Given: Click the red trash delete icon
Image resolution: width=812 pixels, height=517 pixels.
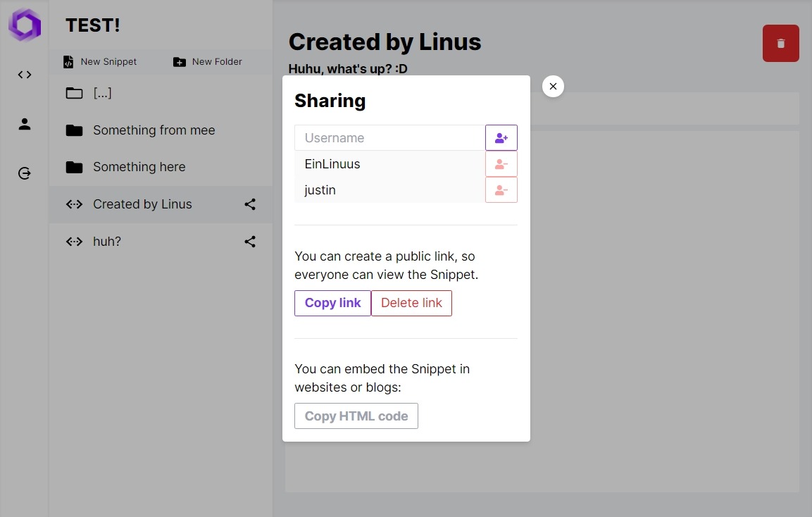Looking at the screenshot, I should coord(780,42).
